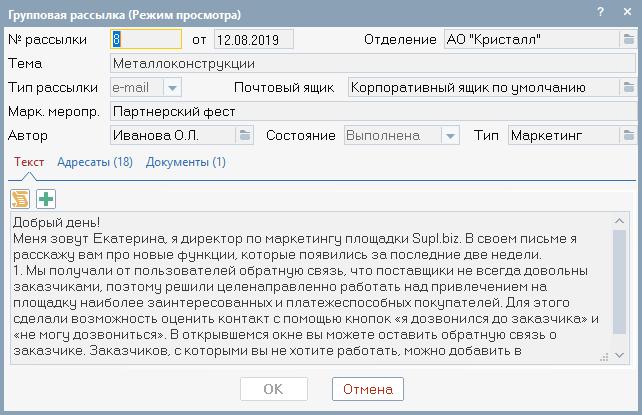Open the template scroll icon above text
Viewport: 642px width, 415px height.
click(x=20, y=199)
